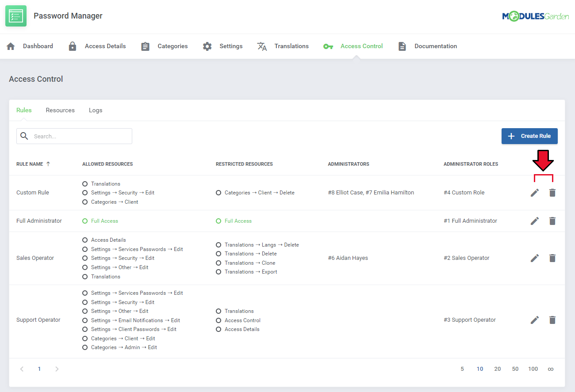575x392 pixels.
Task: Edit the Full Administrator rule
Action: 535,221
